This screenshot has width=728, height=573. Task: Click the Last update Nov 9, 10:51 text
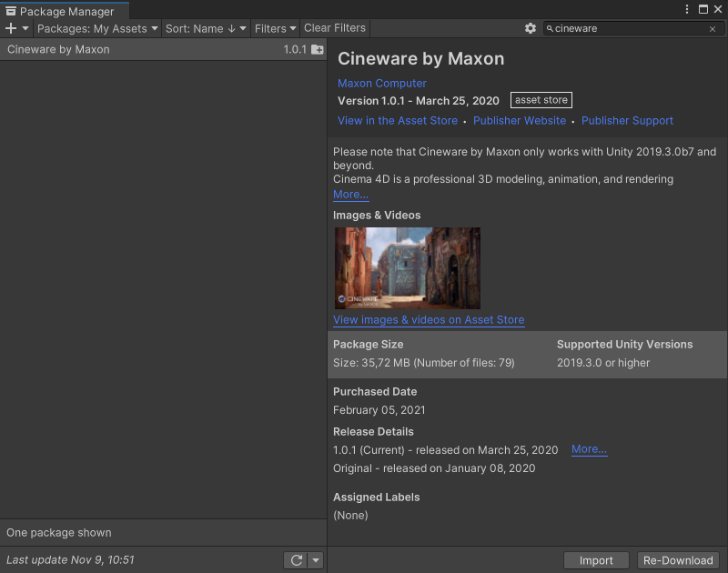click(71, 560)
